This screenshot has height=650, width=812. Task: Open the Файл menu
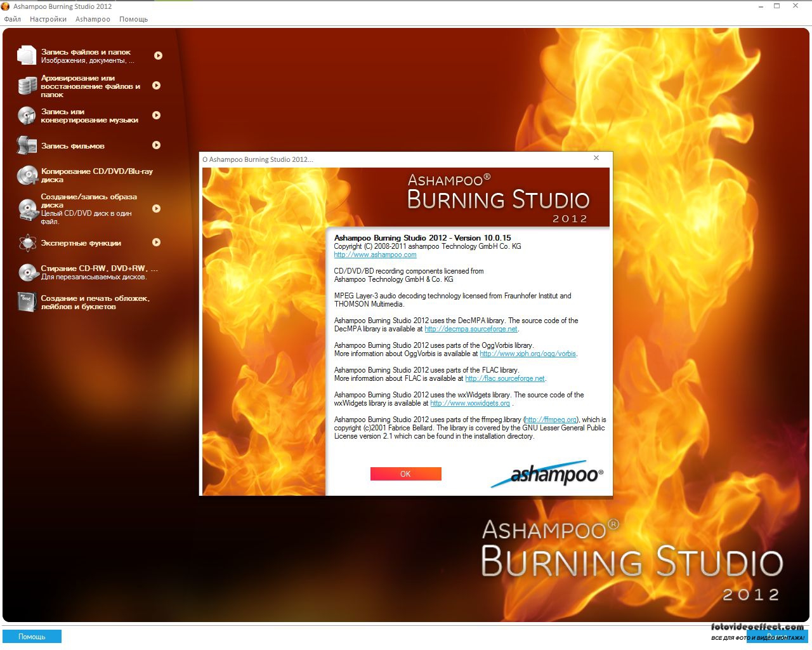click(12, 19)
